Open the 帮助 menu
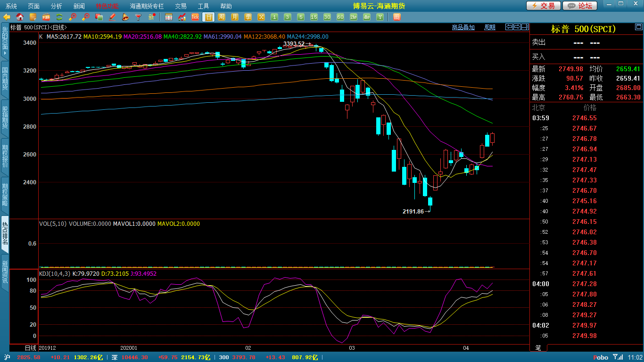 (x=226, y=6)
